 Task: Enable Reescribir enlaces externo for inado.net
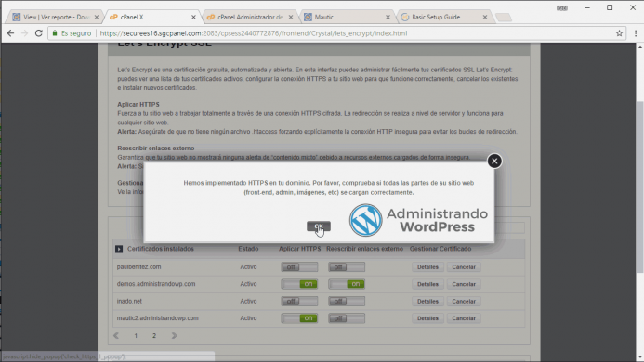click(x=347, y=302)
